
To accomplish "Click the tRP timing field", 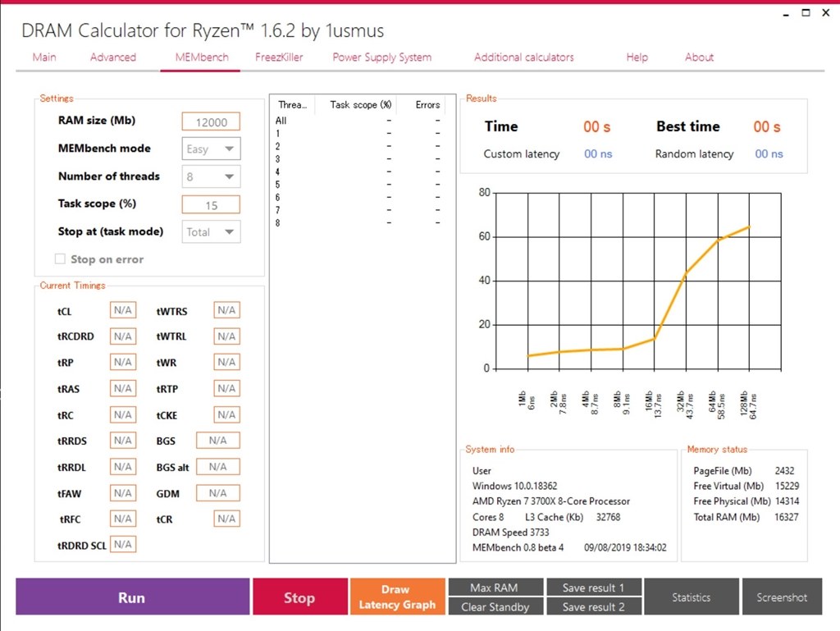I will (123, 362).
